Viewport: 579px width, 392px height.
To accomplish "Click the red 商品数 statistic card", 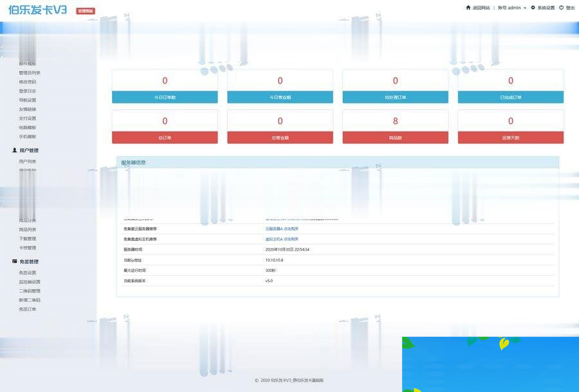I will tap(395, 127).
